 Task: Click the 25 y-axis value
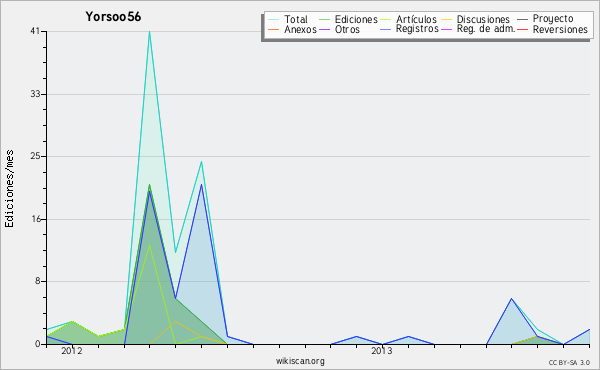(35, 156)
